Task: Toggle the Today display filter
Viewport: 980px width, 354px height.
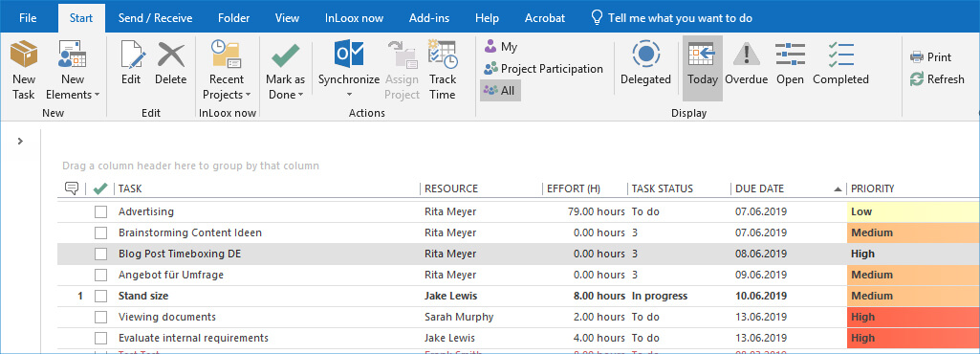Action: click(703, 68)
